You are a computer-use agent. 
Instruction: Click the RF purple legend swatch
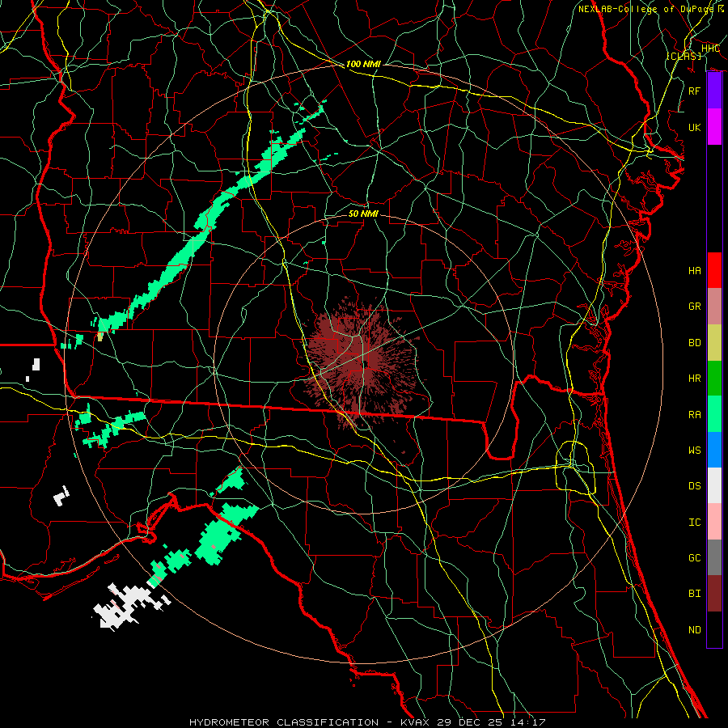point(714,91)
